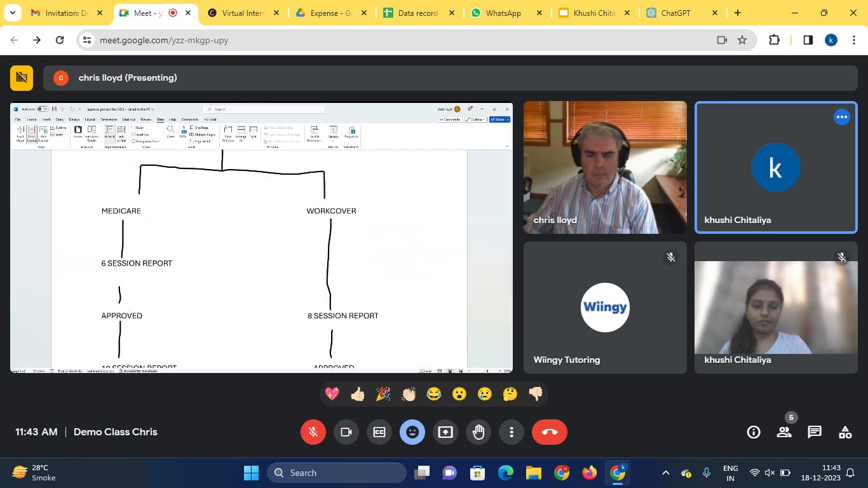The width and height of the screenshot is (868, 488).
Task: Toggle the camera button off
Action: [346, 432]
